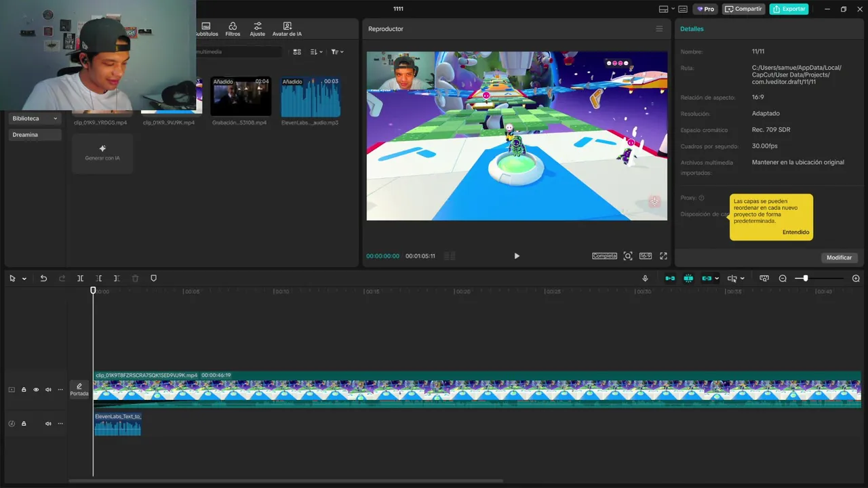
Task: Open the 16:9 aspect ratio option
Action: point(646,256)
